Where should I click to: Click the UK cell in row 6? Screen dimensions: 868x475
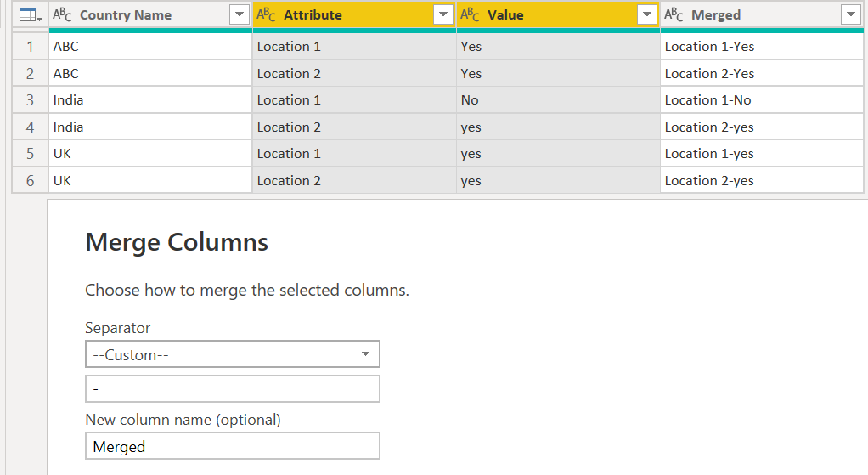click(150, 180)
